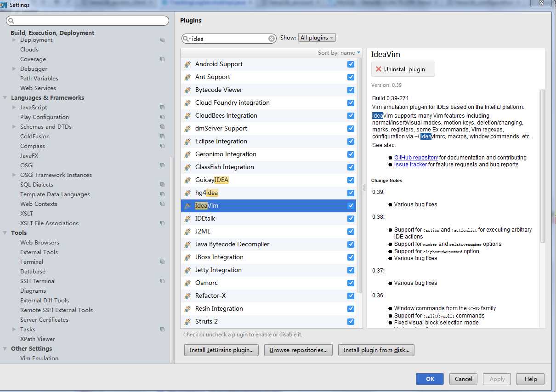
Task: Click Install plugin from disk button
Action: pos(376,350)
